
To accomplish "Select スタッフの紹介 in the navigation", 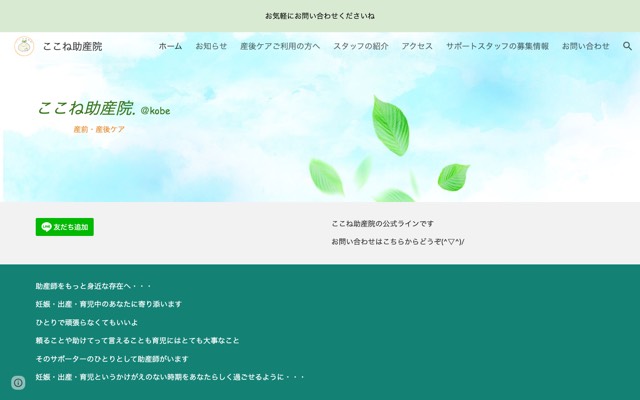I will (361, 46).
